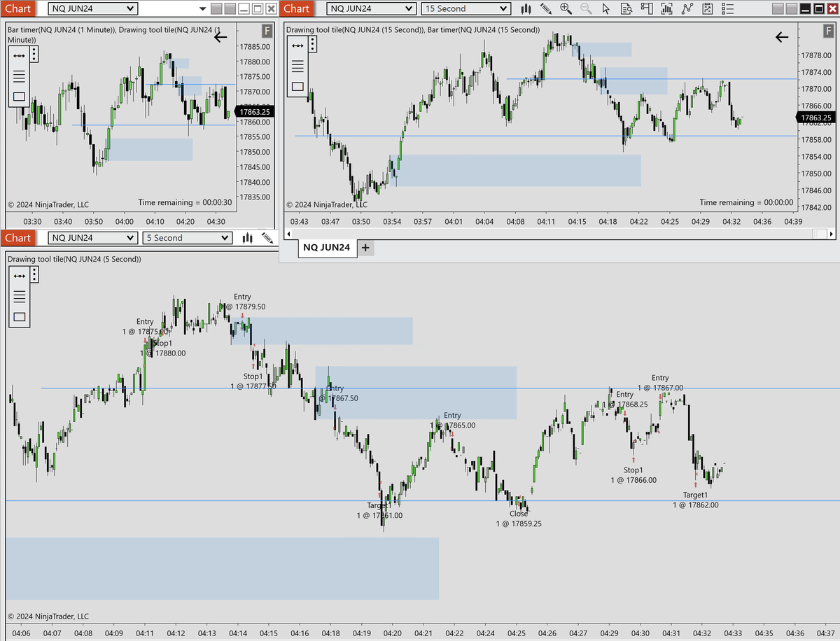
Task: Click the 'Entry 1 @ 17865.00' label
Action: pos(452,421)
